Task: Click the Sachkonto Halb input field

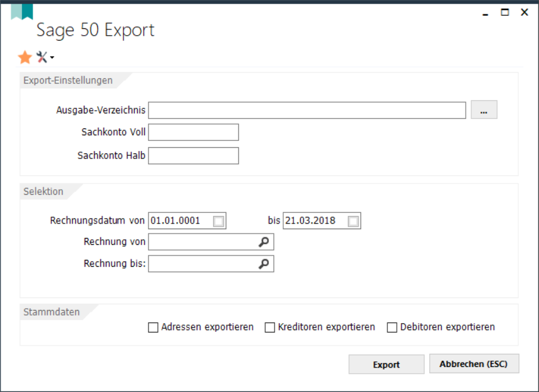Action: tap(194, 156)
